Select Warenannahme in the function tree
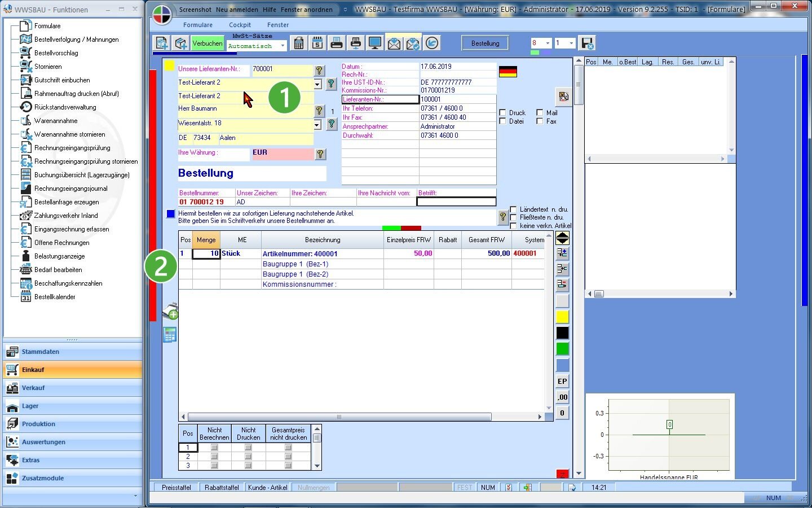The width and height of the screenshot is (812, 508). coord(56,121)
